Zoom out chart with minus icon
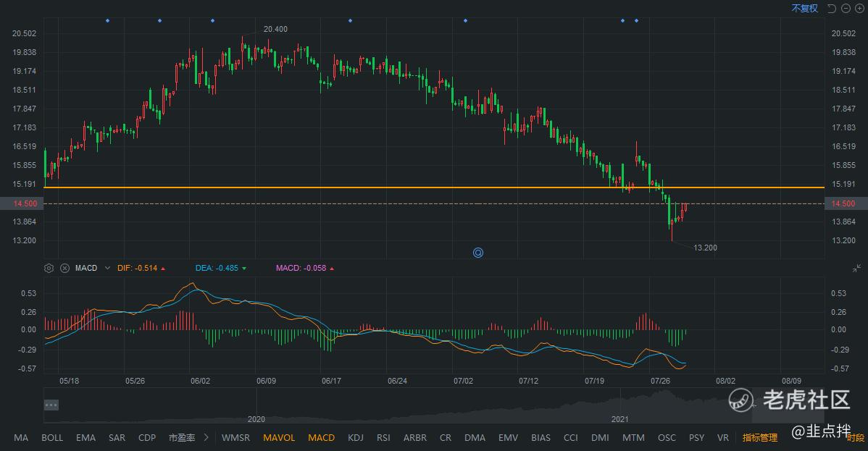 pyautogui.click(x=846, y=8)
